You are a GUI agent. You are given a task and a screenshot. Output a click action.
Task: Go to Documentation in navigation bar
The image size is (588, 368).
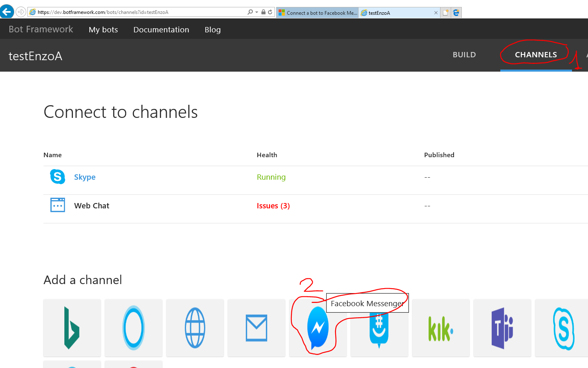[x=161, y=29]
